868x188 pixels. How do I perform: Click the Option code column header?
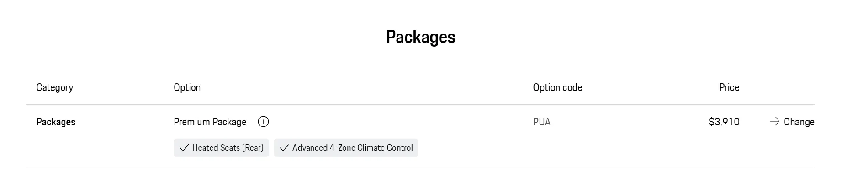[x=557, y=87]
